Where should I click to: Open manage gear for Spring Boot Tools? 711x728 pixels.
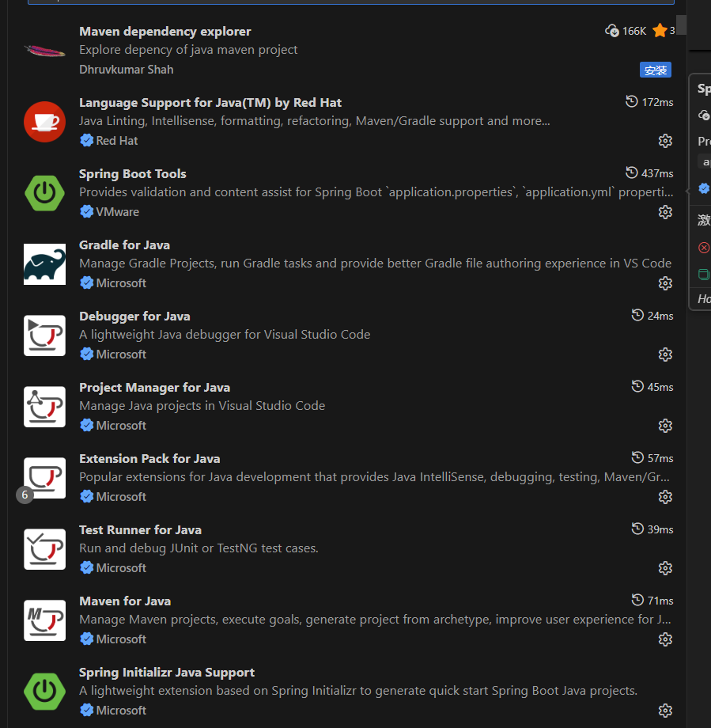click(x=665, y=212)
